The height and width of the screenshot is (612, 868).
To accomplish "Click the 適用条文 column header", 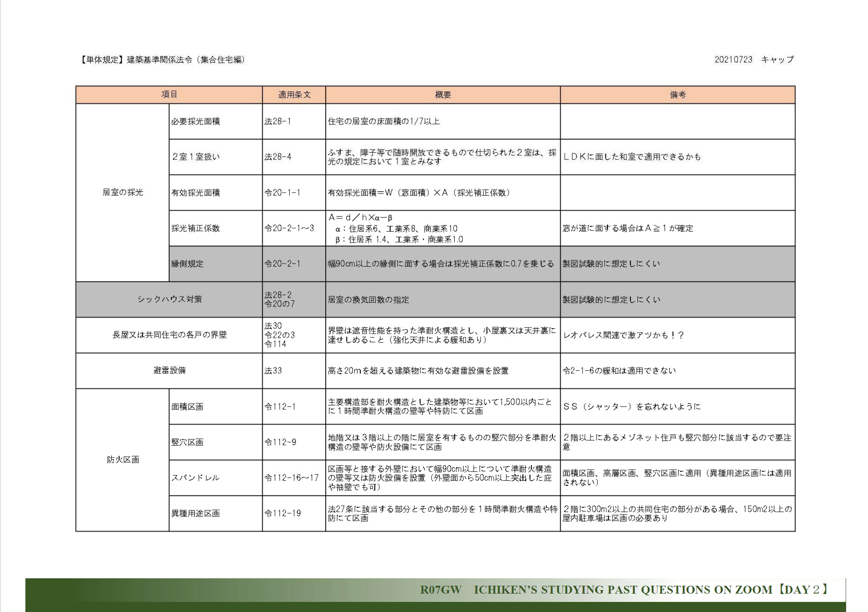I will coord(294,95).
